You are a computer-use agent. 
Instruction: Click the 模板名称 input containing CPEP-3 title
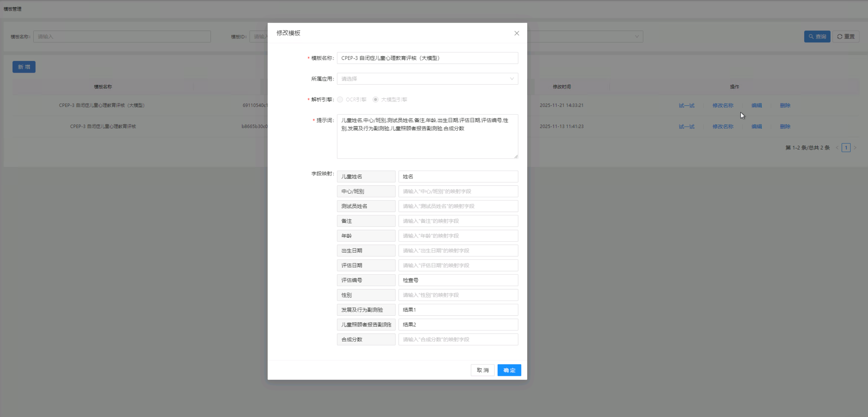click(427, 58)
